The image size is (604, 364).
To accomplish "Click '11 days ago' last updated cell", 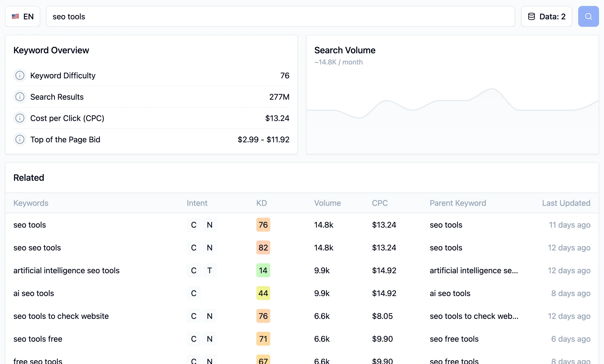I will 570,225.
